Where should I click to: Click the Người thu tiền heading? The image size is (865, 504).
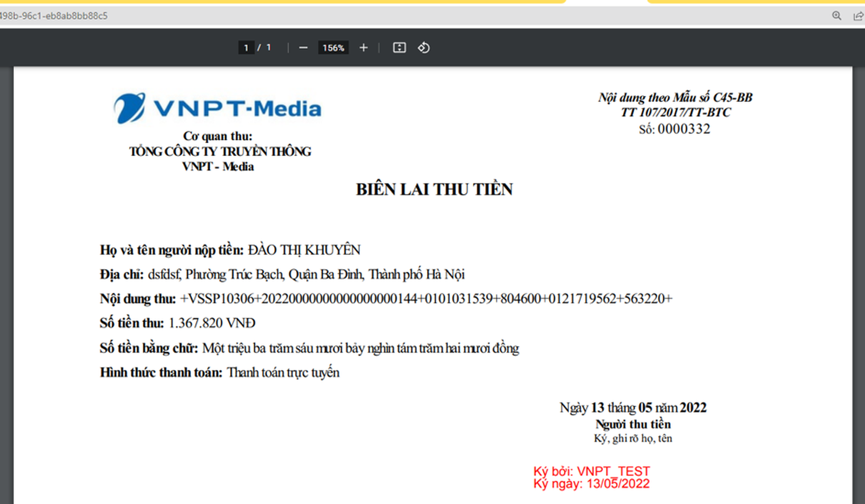[633, 424]
